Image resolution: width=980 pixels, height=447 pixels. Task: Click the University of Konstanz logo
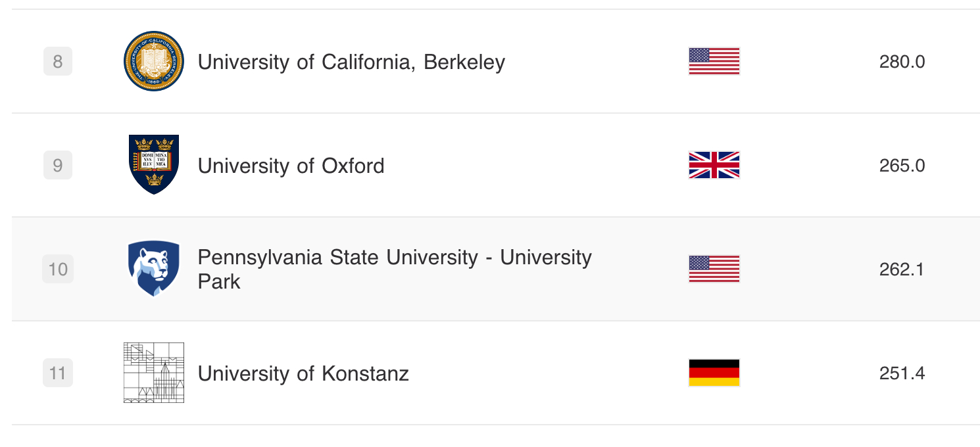154,372
